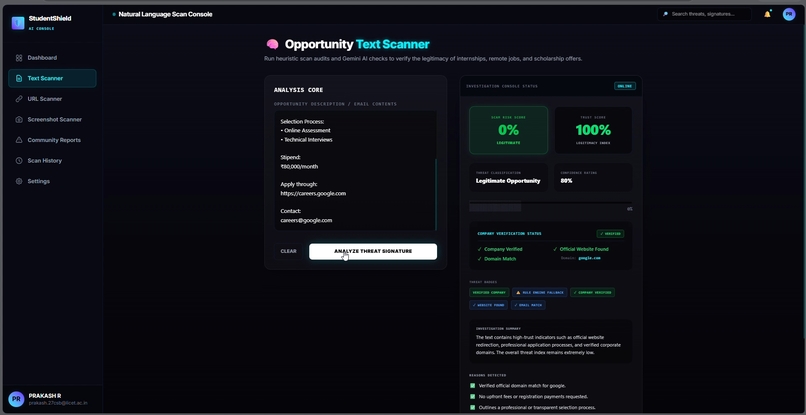Image resolution: width=806 pixels, height=415 pixels.
Task: Click the Verified badge in Company Verification Status
Action: click(610, 233)
